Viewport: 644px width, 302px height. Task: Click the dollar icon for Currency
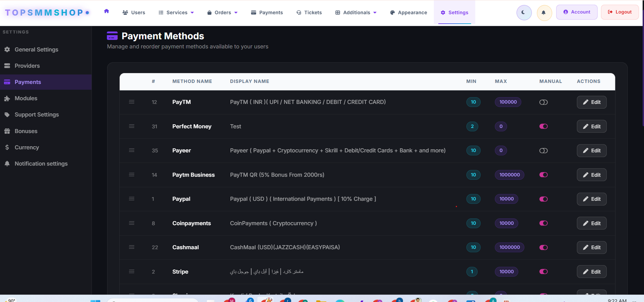coord(7,147)
